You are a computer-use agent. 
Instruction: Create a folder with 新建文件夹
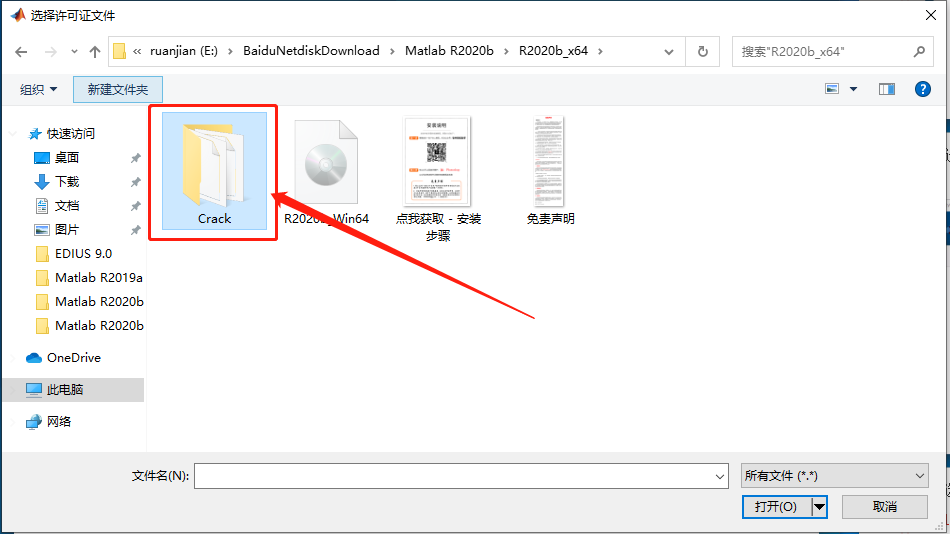[118, 90]
